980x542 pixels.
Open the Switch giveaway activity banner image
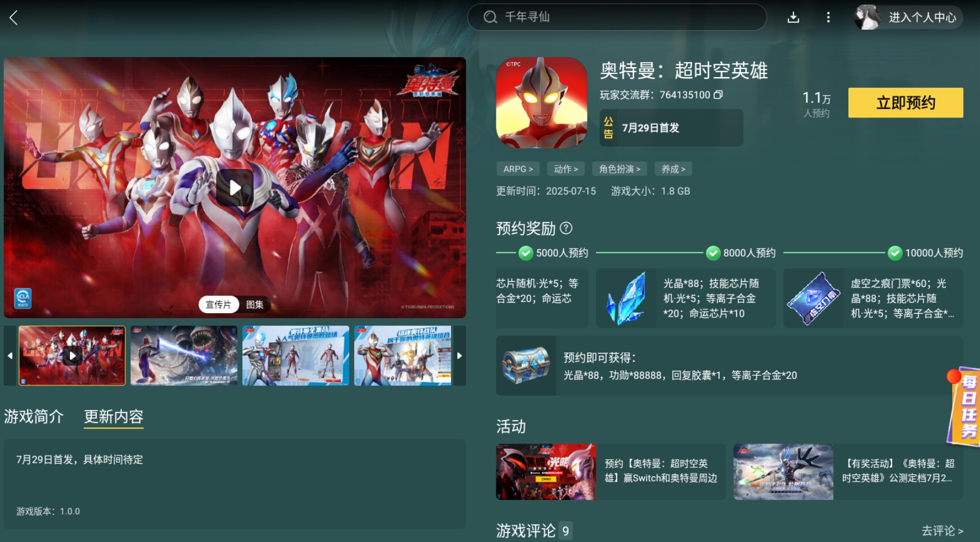tap(546, 472)
